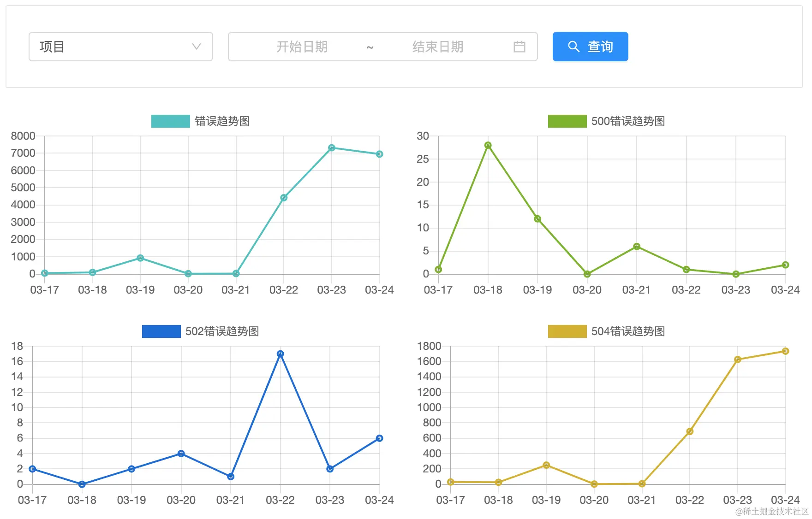The image size is (812, 519).
Task: Open the 项目 project dropdown
Action: tap(121, 47)
